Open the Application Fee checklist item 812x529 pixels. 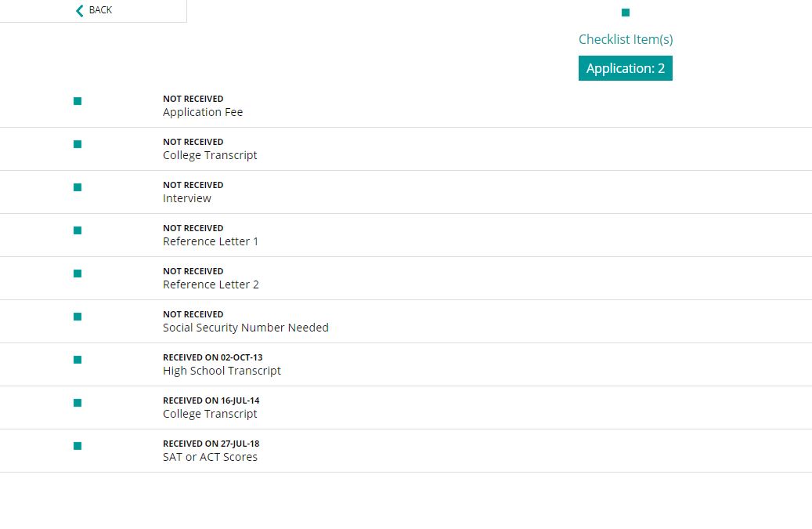coord(406,106)
